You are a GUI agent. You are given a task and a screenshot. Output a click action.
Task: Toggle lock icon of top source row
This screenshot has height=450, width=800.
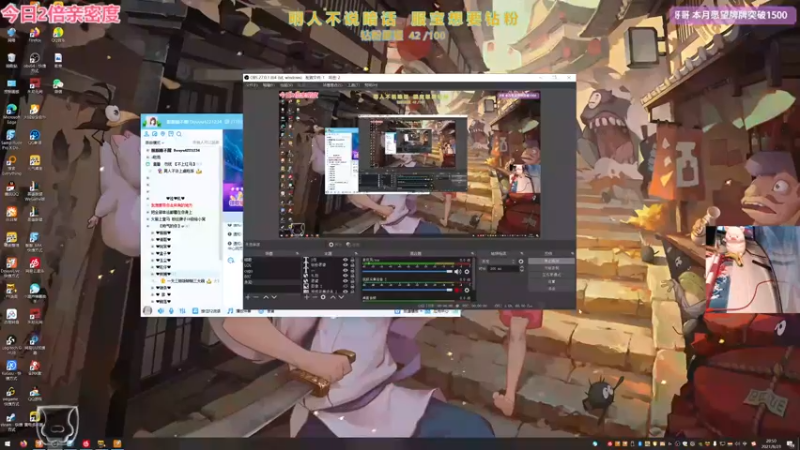click(353, 260)
